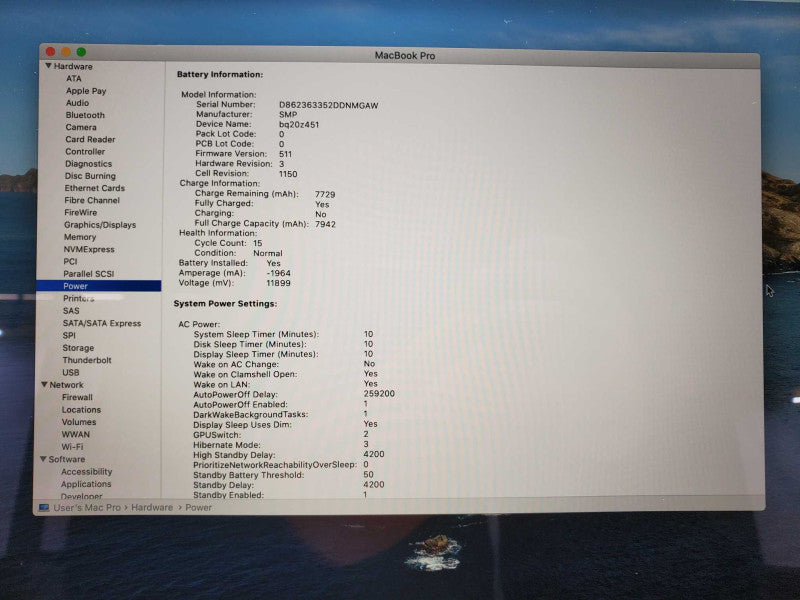The width and height of the screenshot is (800, 600).
Task: Click the MacBook Pro window title
Action: [x=405, y=56]
